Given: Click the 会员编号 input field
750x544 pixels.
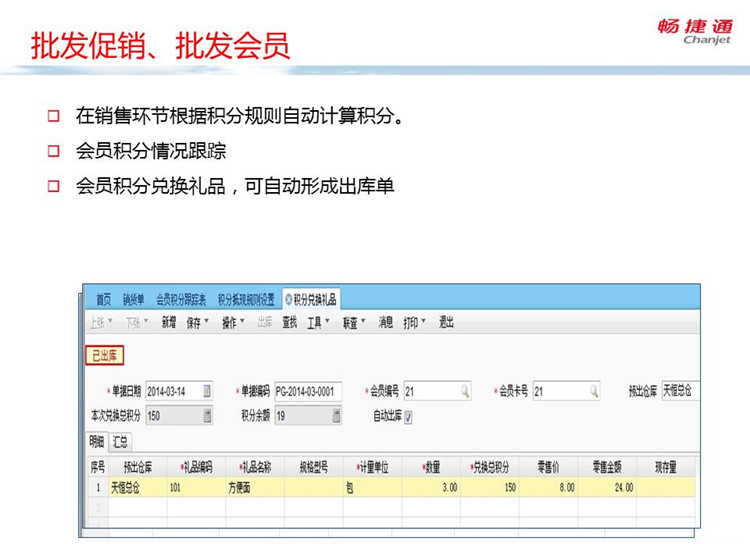Looking at the screenshot, I should pos(437,391).
